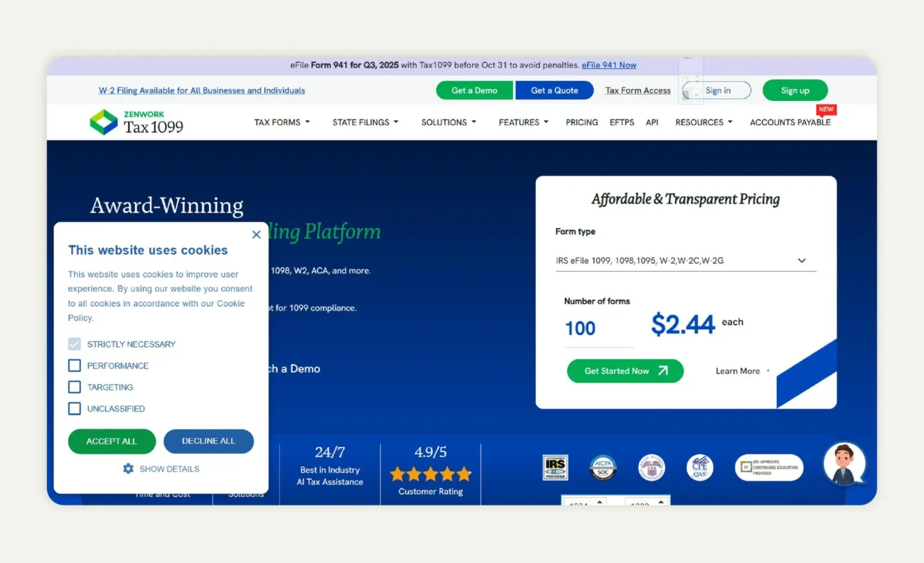Select the AICPA SOC certification badge
This screenshot has width=924, height=563.
[x=603, y=468]
